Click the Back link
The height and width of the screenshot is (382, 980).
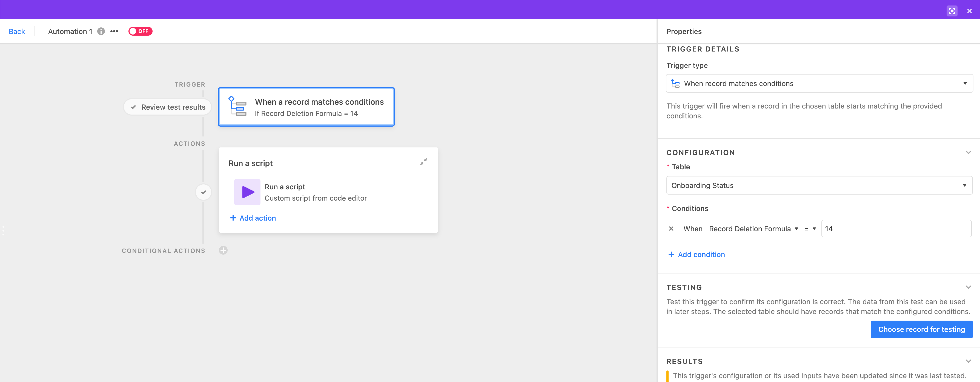(17, 31)
